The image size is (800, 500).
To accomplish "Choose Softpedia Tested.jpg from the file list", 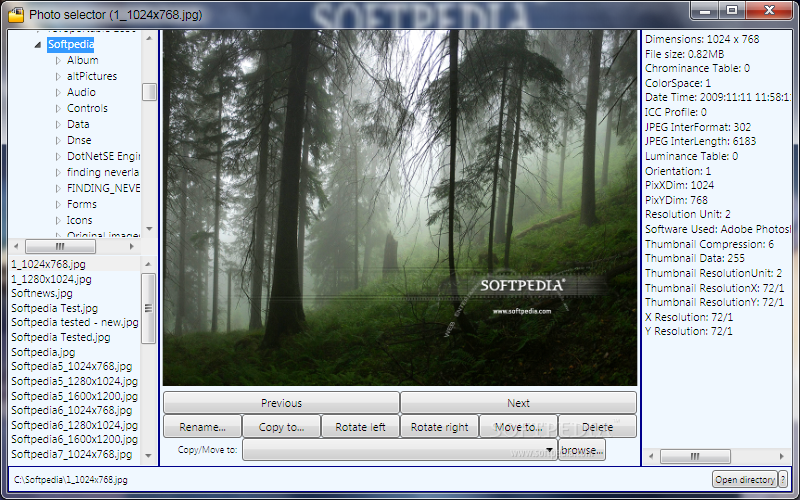I will tap(61, 338).
